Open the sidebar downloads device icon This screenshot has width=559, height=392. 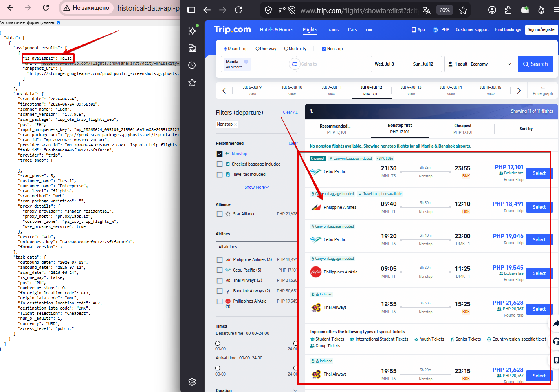pyautogui.click(x=192, y=48)
